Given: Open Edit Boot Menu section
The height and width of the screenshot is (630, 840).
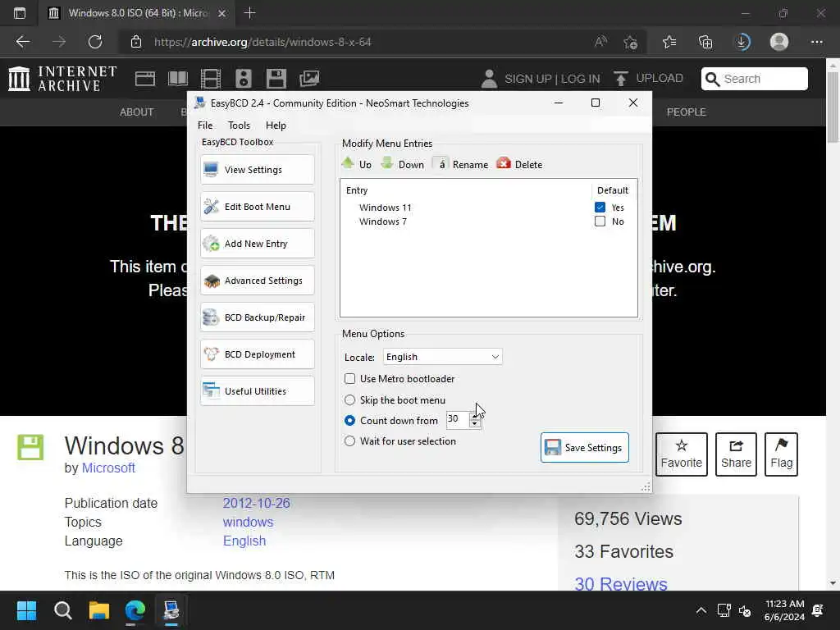Looking at the screenshot, I should pyautogui.click(x=257, y=206).
